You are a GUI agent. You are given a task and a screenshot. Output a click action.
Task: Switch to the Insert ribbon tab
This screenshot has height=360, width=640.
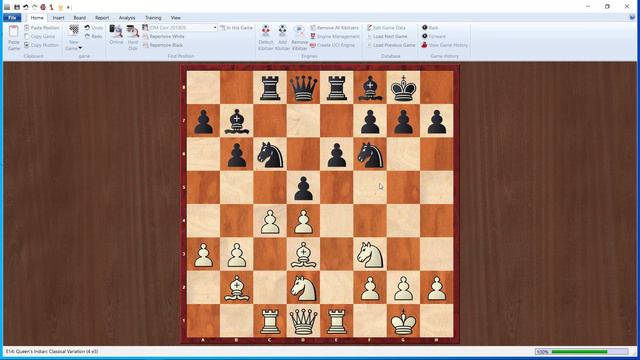pos(58,18)
